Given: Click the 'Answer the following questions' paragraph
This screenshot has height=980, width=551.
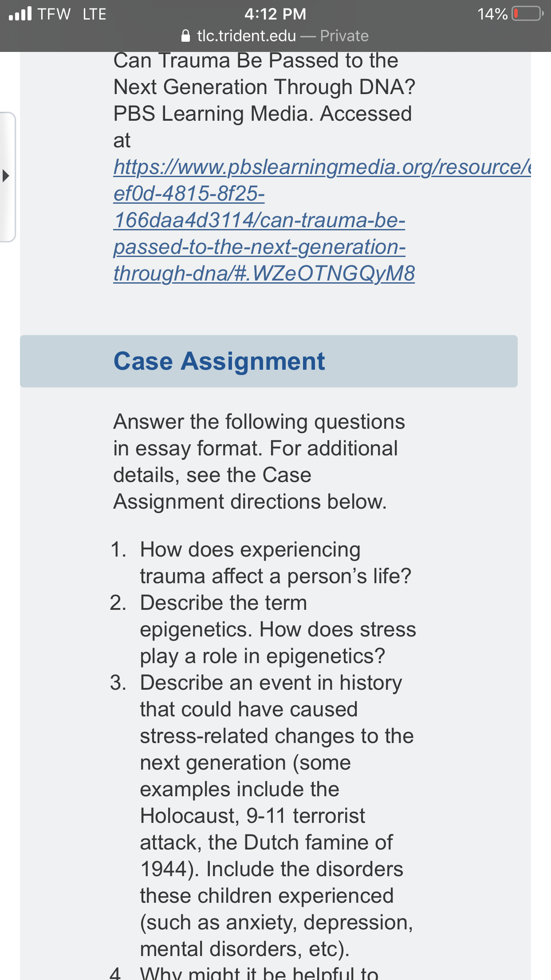Looking at the screenshot, I should pos(259,462).
